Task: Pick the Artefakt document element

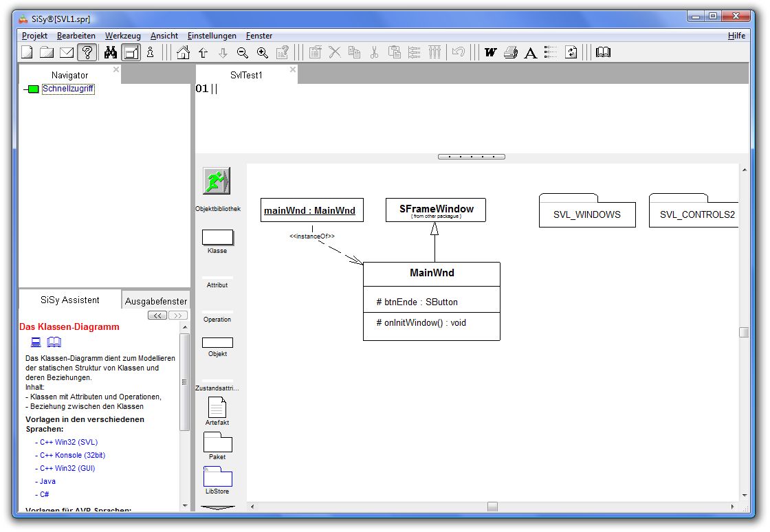Action: (217, 408)
